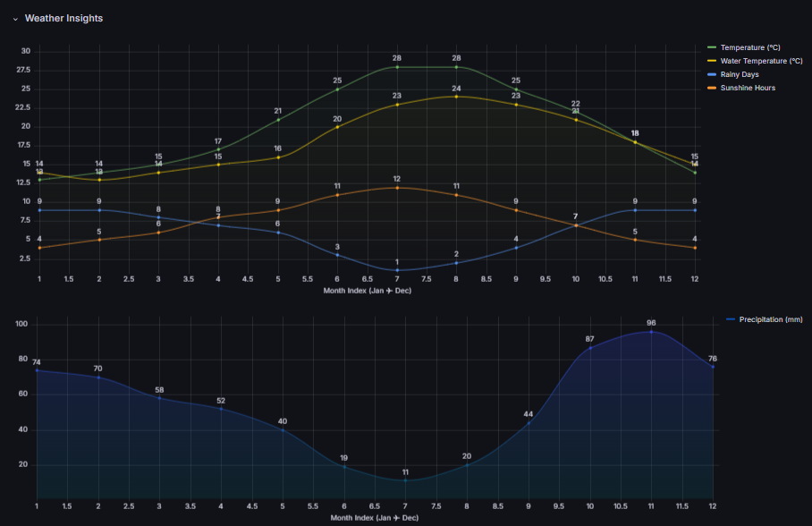Click the Weather Insights row title

(63, 18)
